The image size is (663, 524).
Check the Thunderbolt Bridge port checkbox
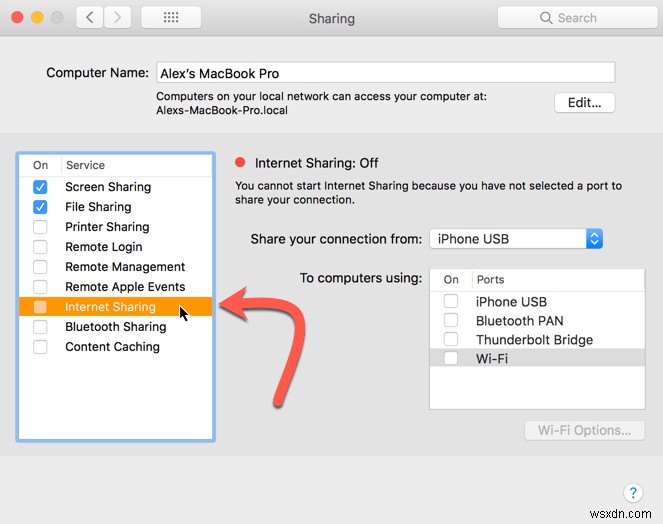(451, 339)
